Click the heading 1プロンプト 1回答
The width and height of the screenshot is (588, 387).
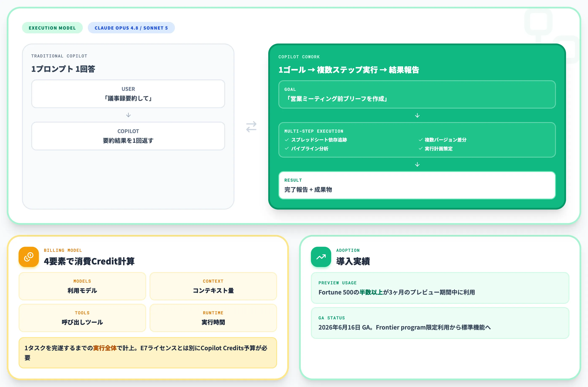[x=63, y=69]
